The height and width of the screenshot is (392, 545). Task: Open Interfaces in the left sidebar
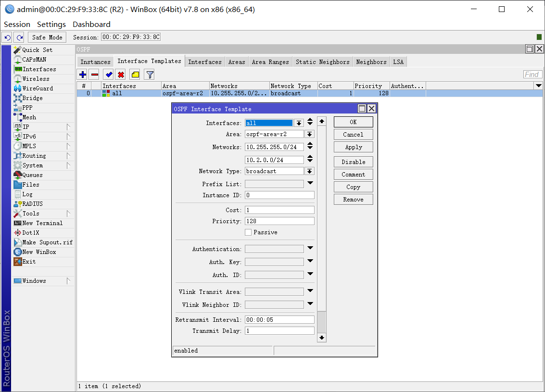coord(43,69)
